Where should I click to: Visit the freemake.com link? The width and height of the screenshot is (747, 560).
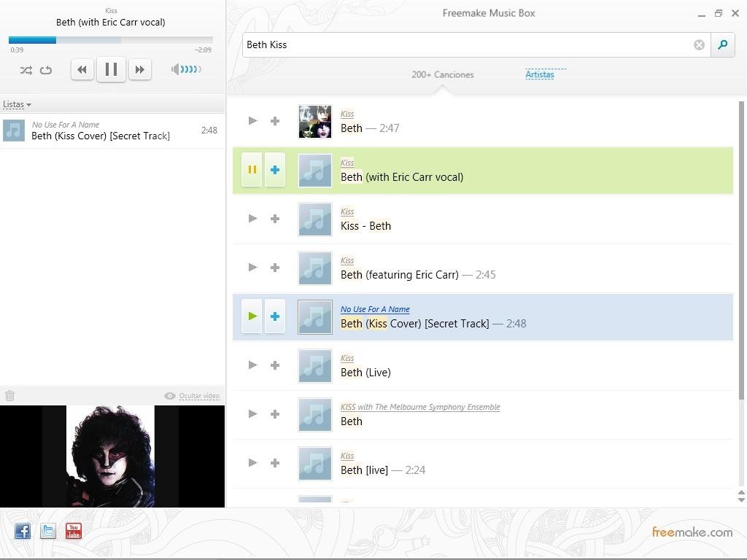692,532
